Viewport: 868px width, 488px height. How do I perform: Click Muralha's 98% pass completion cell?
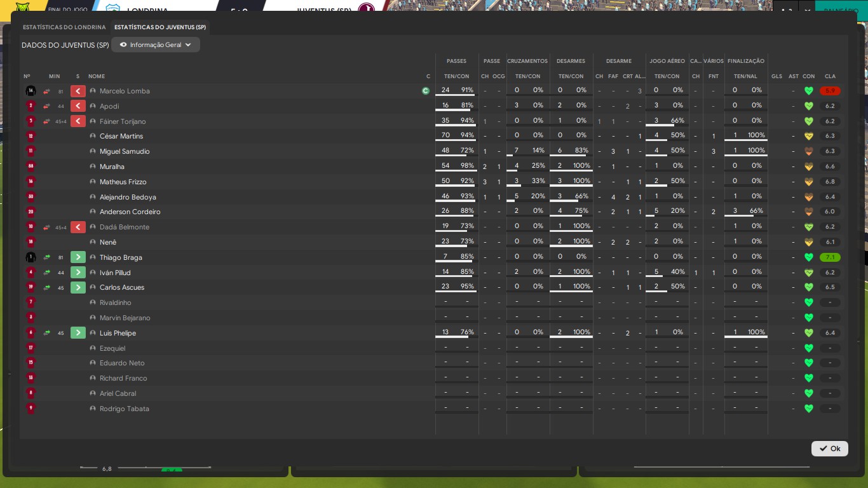pos(467,166)
